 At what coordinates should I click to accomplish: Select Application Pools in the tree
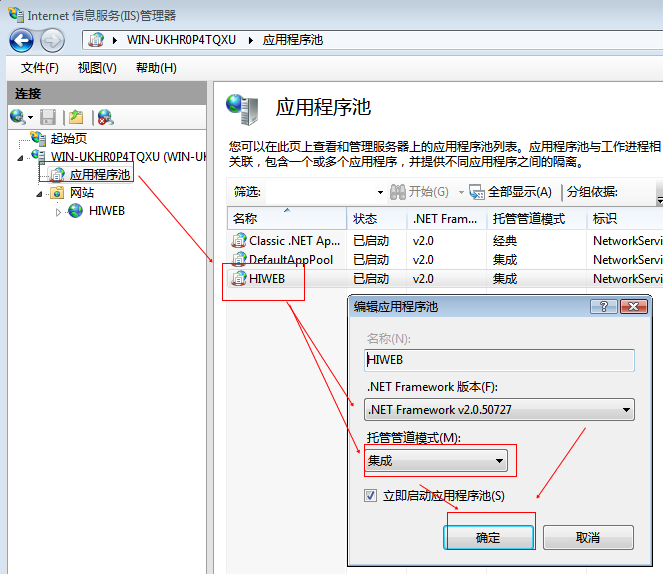[100, 175]
